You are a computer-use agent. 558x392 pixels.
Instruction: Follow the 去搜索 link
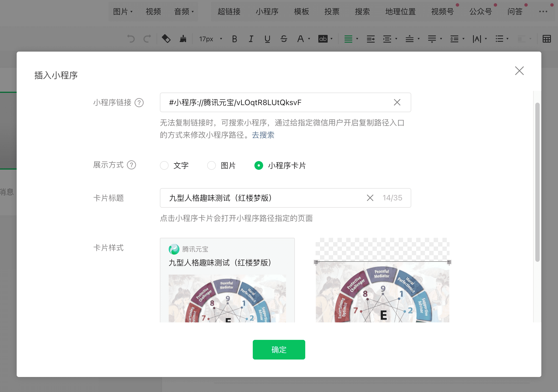tap(263, 135)
